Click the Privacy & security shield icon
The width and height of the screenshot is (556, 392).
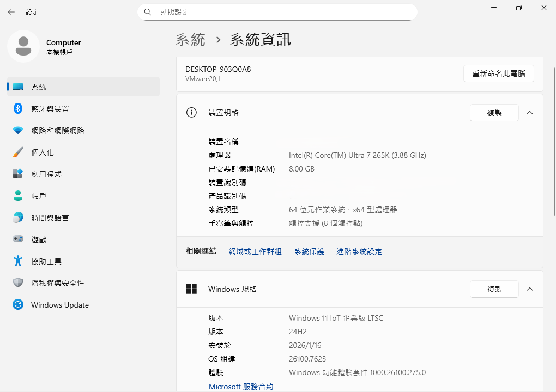click(18, 283)
